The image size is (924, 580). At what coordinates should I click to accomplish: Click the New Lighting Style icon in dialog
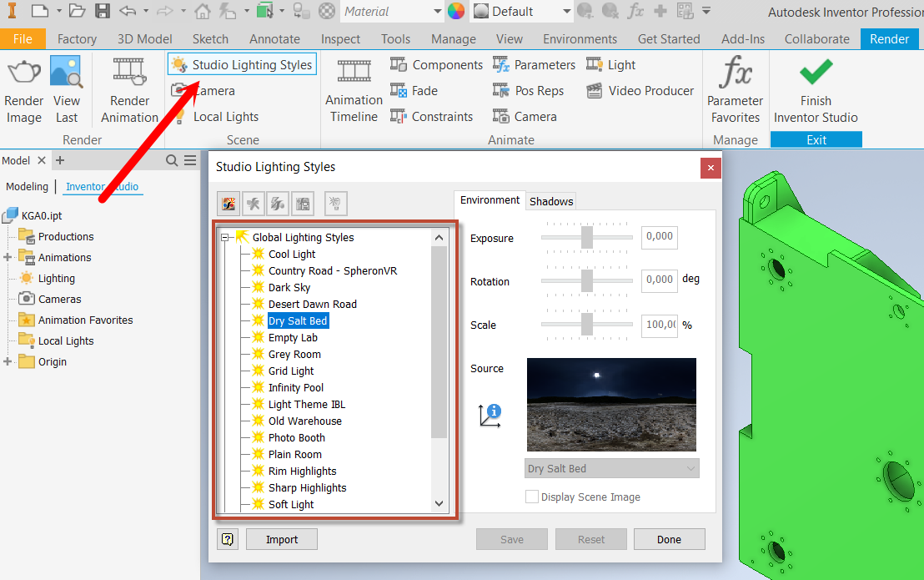tap(228, 204)
